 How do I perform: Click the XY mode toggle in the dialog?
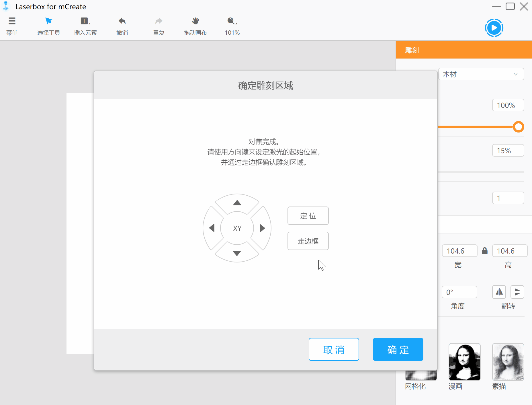coord(237,228)
